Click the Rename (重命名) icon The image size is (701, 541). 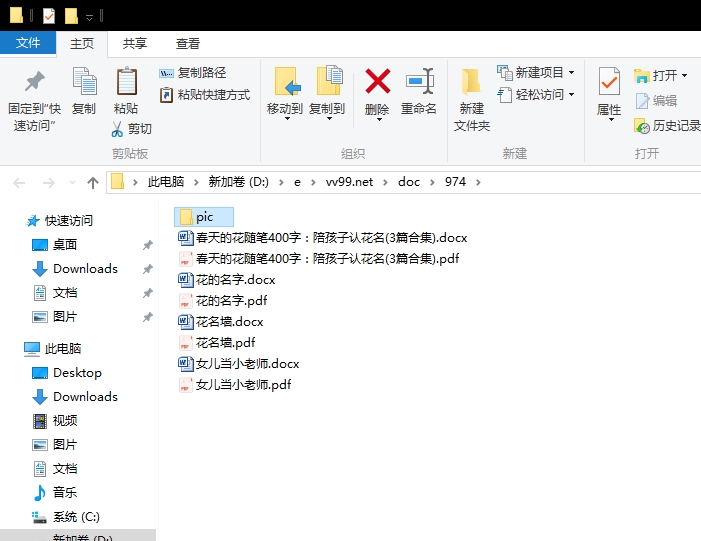click(419, 81)
